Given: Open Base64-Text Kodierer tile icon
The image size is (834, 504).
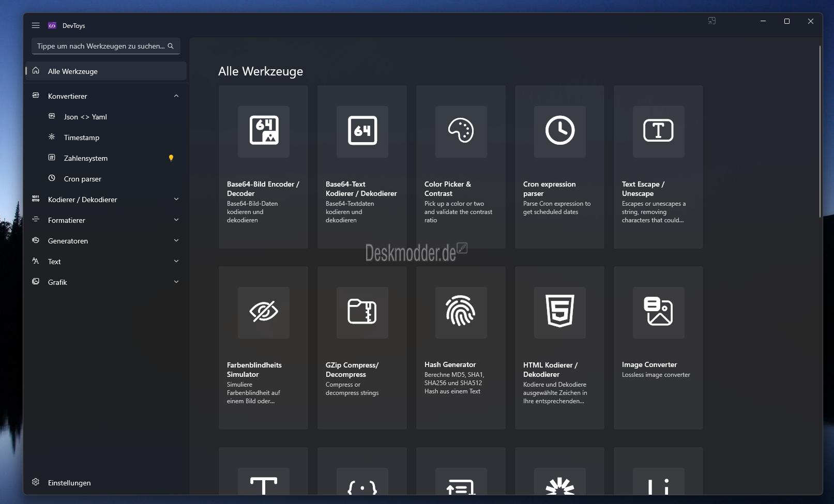Looking at the screenshot, I should point(362,131).
